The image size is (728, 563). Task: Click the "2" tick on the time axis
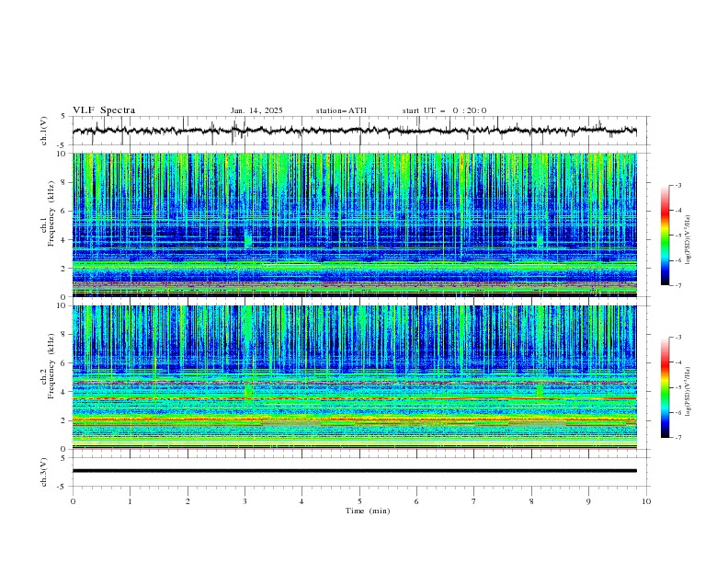click(x=188, y=501)
